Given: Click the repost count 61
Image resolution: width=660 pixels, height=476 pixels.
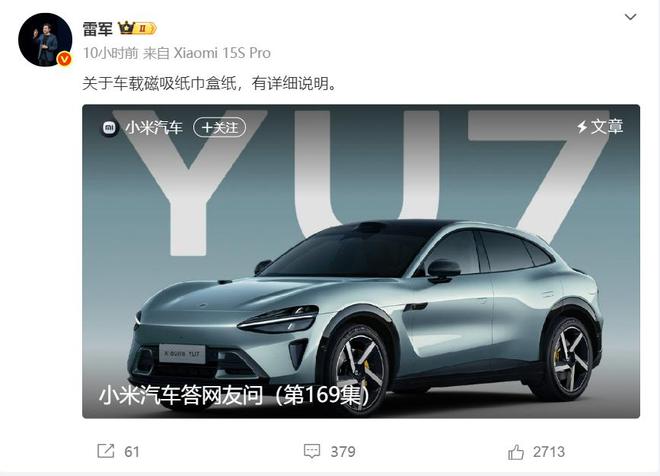Looking at the screenshot, I should (x=132, y=452).
